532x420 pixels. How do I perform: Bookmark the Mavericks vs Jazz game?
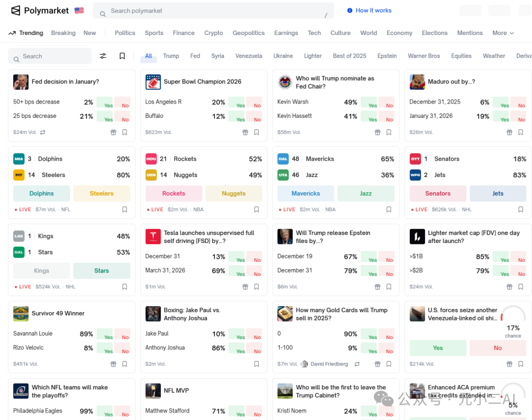click(389, 210)
